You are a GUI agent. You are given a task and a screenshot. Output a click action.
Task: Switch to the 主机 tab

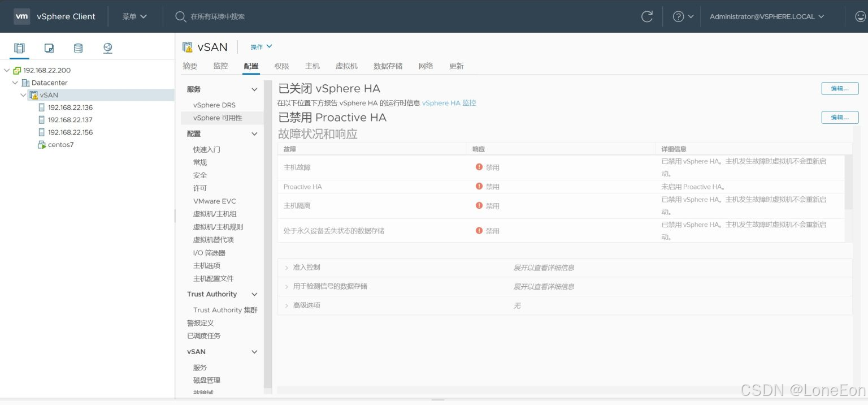click(x=313, y=66)
